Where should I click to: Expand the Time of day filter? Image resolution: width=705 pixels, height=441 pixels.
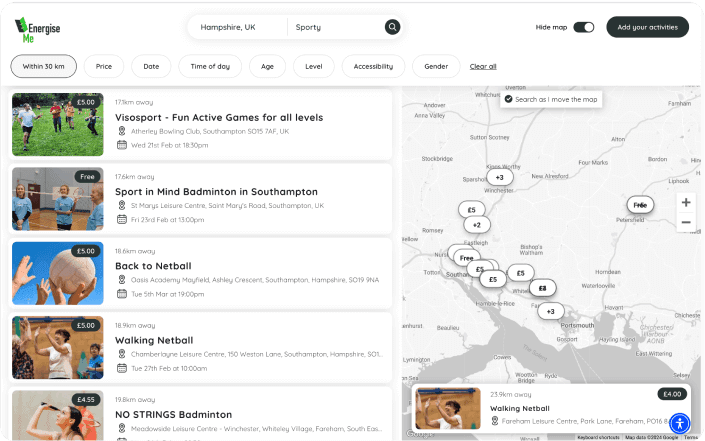pos(210,66)
